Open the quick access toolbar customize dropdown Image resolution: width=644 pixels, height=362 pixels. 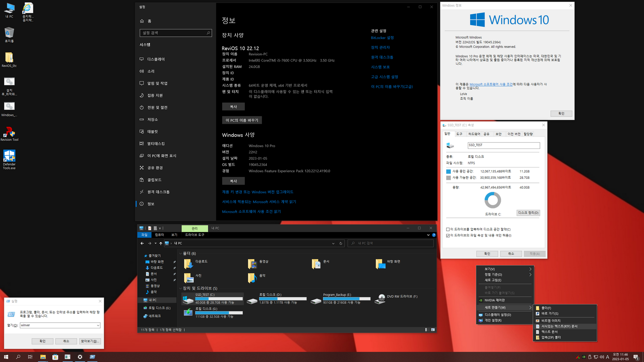pyautogui.click(x=160, y=228)
